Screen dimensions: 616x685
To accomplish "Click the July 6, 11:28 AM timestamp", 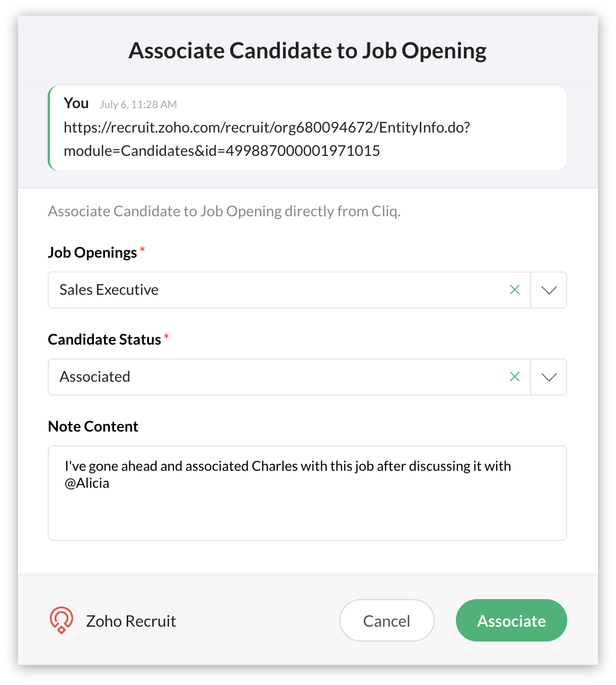I will [138, 104].
